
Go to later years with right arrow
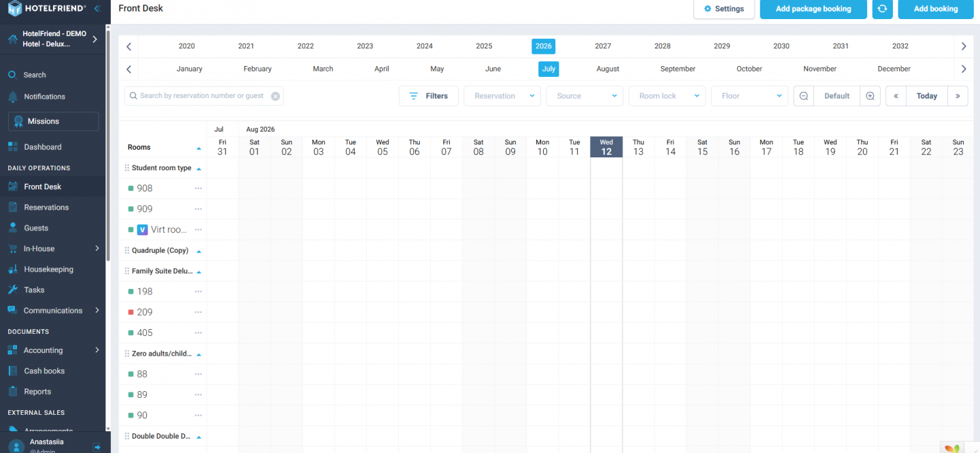click(964, 46)
